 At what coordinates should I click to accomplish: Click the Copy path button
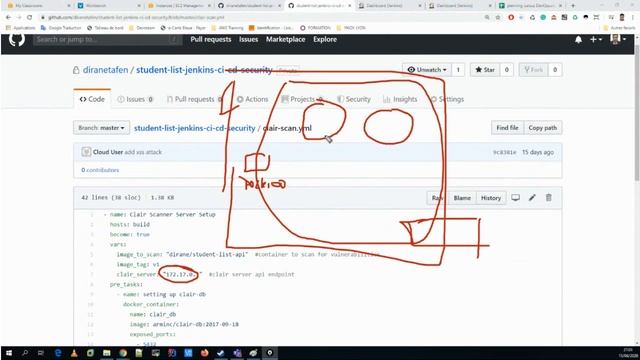pos(542,128)
